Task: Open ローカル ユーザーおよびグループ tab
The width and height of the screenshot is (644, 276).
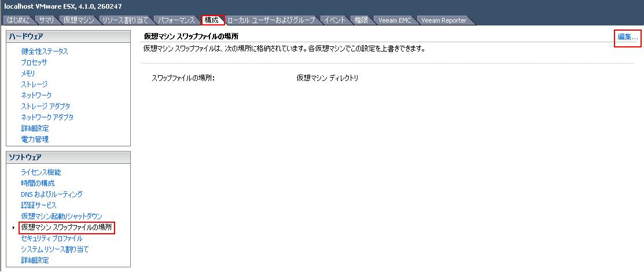Action: [x=271, y=20]
